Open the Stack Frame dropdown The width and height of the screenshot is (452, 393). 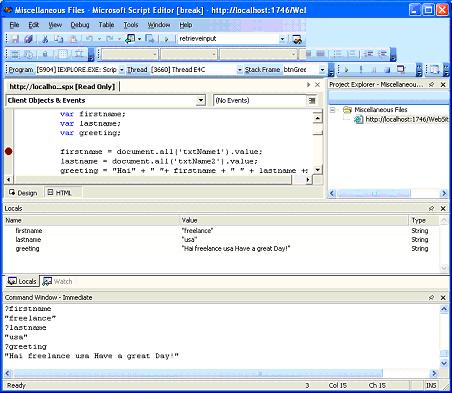pos(322,70)
